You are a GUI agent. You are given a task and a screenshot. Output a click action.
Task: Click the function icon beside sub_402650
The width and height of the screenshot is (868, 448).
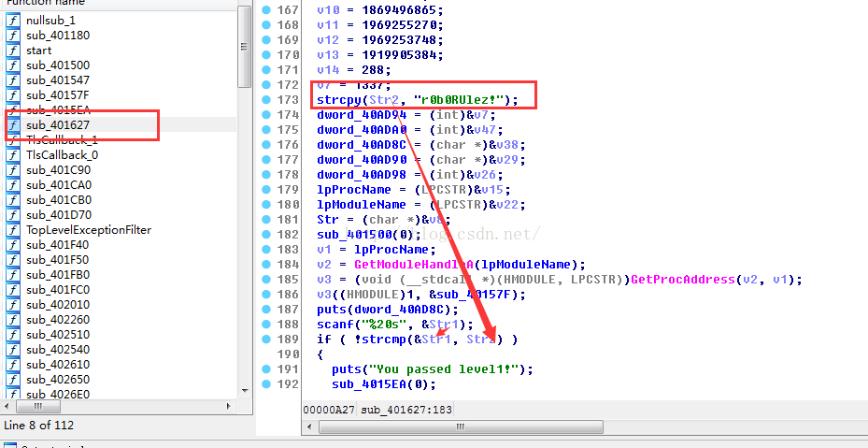point(13,380)
